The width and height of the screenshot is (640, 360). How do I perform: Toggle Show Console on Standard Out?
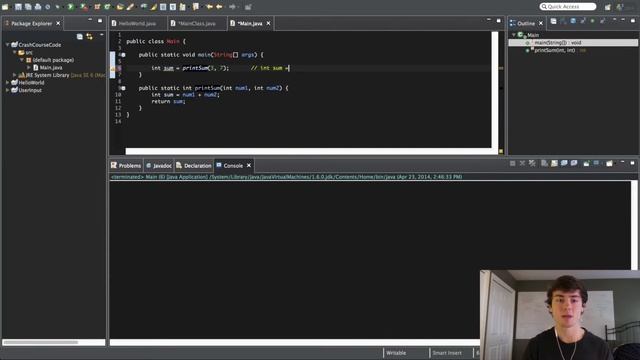564,163
